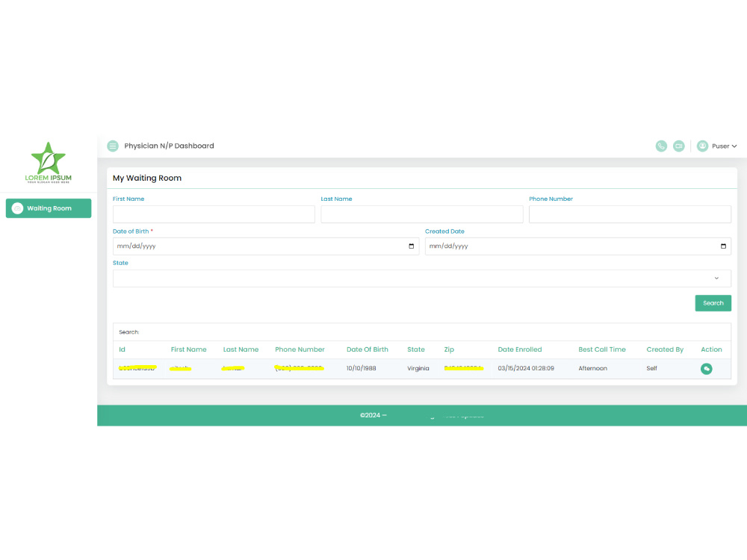
Task: Open Created Date calendar picker icon
Action: (x=723, y=246)
